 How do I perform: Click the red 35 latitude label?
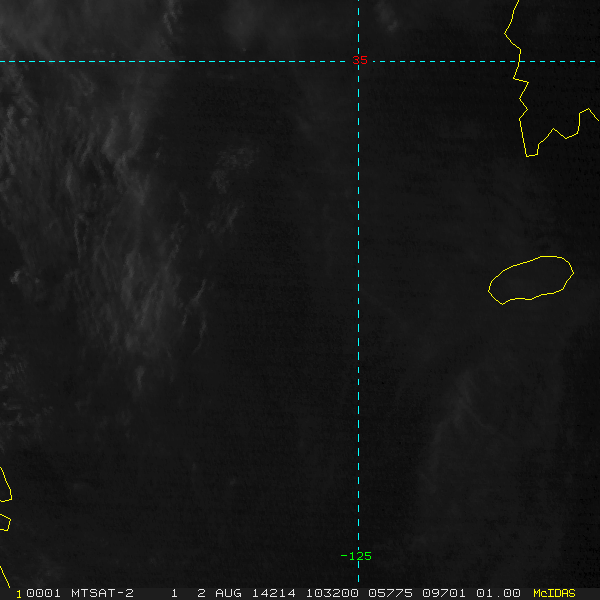360,60
